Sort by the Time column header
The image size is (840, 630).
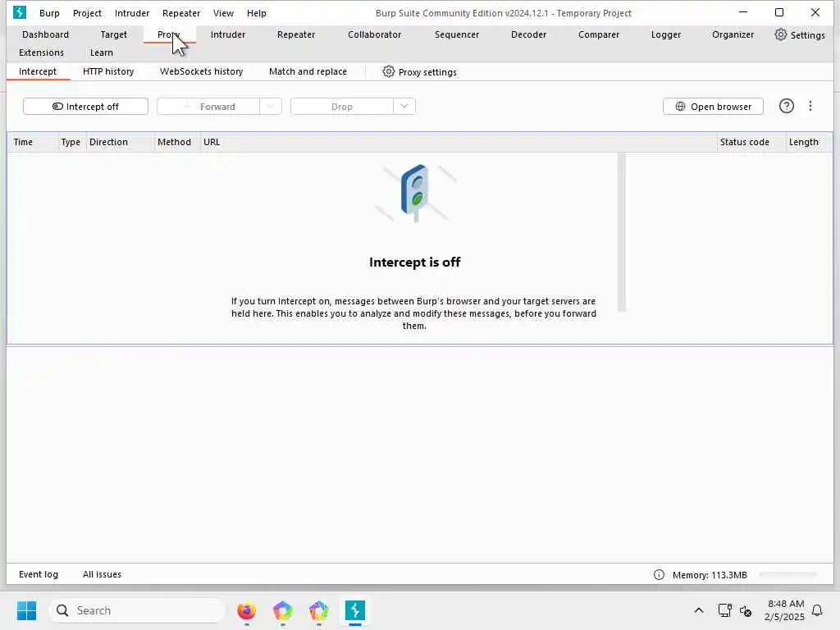(x=33, y=142)
